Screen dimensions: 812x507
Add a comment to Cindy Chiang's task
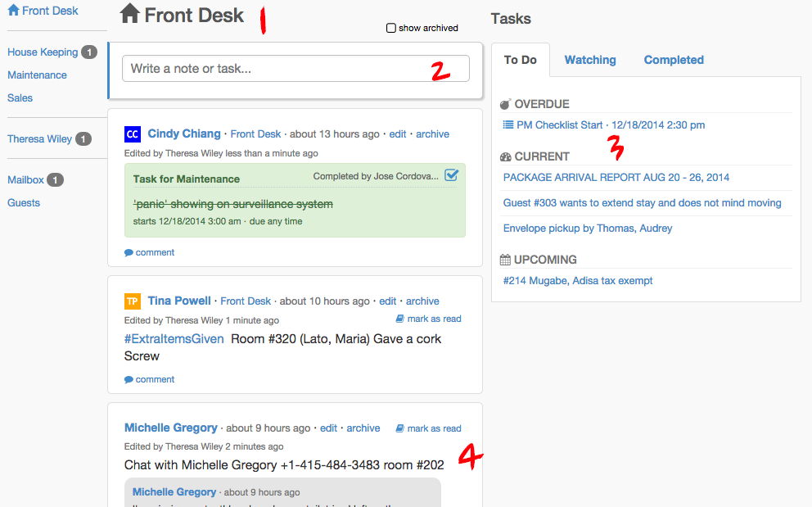pos(155,252)
